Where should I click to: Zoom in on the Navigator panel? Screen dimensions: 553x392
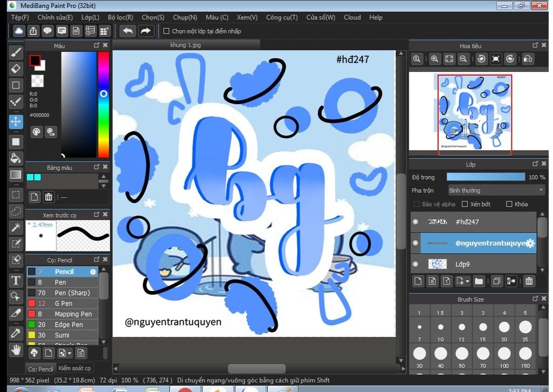click(435, 59)
